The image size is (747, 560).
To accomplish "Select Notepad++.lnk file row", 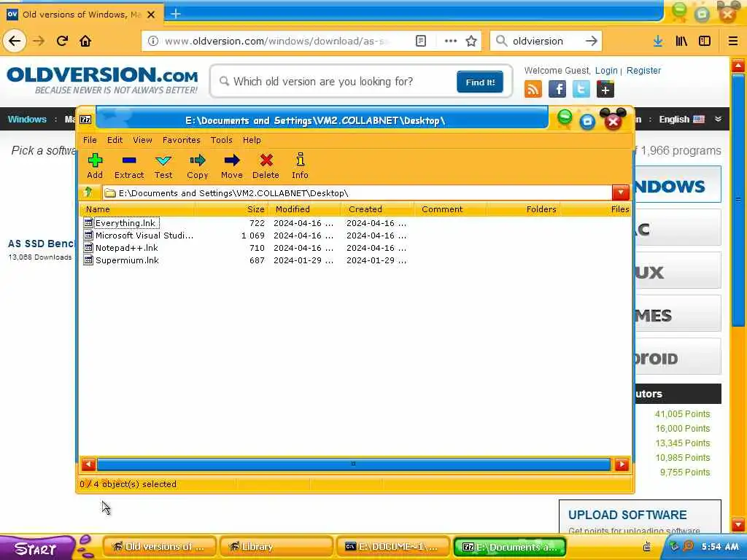I will point(355,248).
